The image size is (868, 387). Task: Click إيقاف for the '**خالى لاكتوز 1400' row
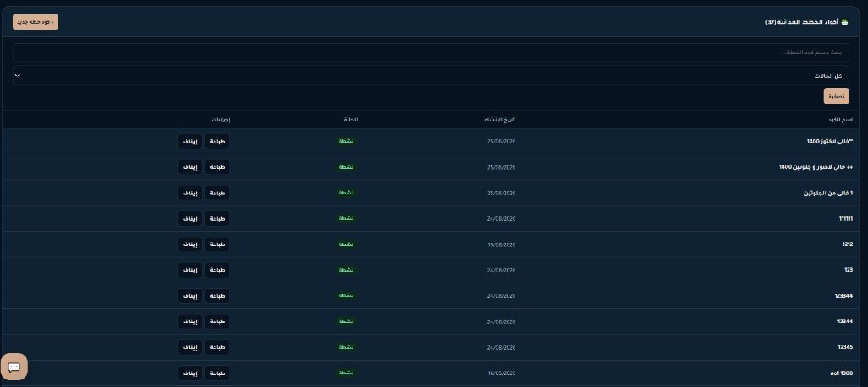coord(190,141)
